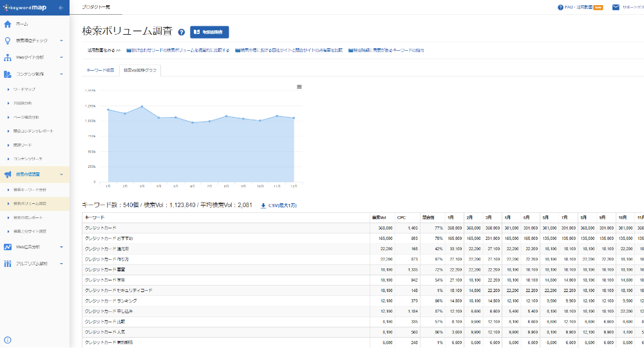Image resolution: width=644 pixels, height=348 pixels.
Task: Open the chart hamburger menu icon
Action: 299,87
